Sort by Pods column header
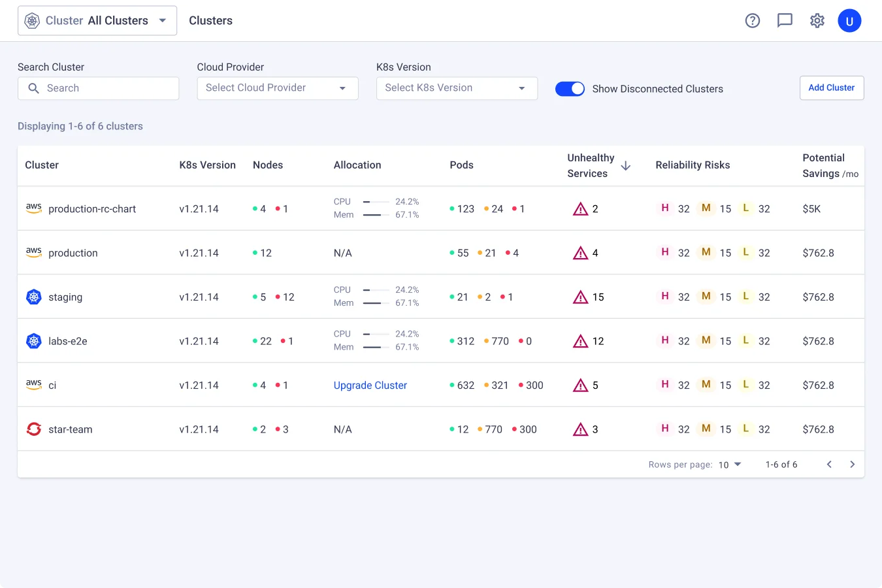This screenshot has width=882, height=588. pyautogui.click(x=461, y=165)
